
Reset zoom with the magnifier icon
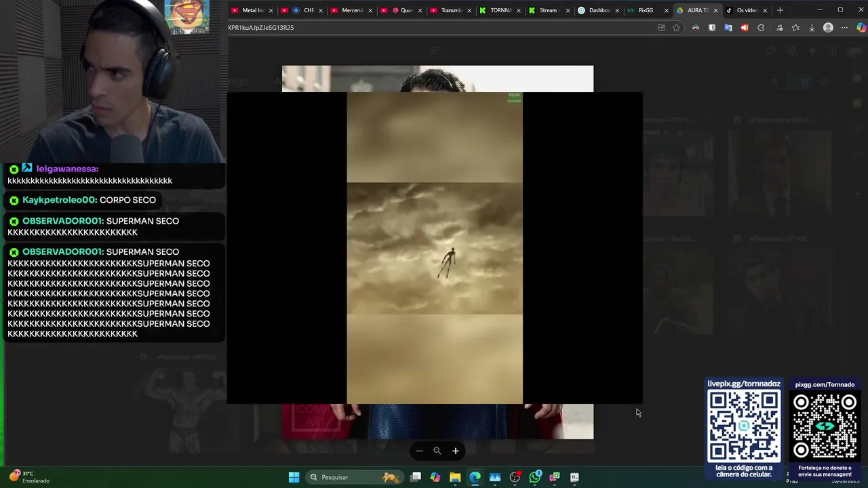point(437,451)
